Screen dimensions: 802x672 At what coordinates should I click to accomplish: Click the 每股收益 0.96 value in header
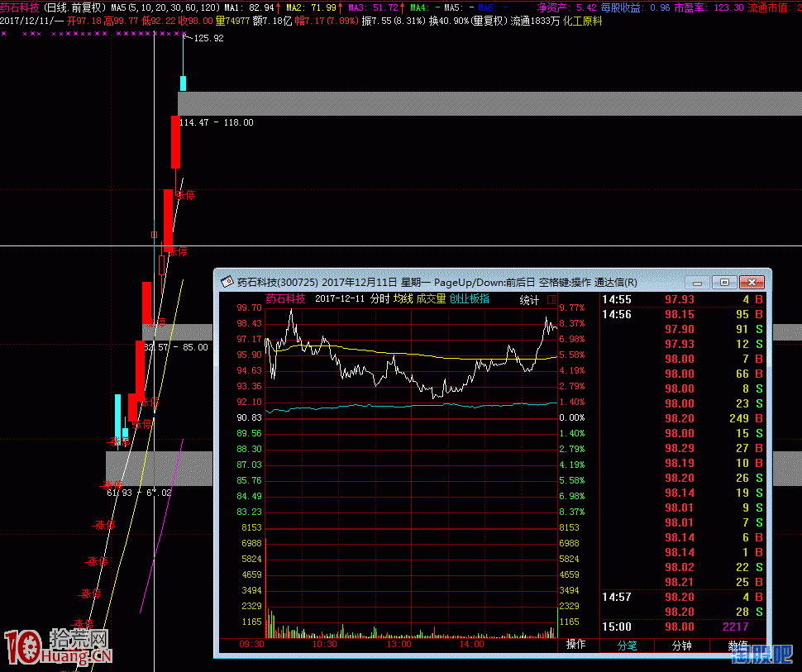pos(635,7)
